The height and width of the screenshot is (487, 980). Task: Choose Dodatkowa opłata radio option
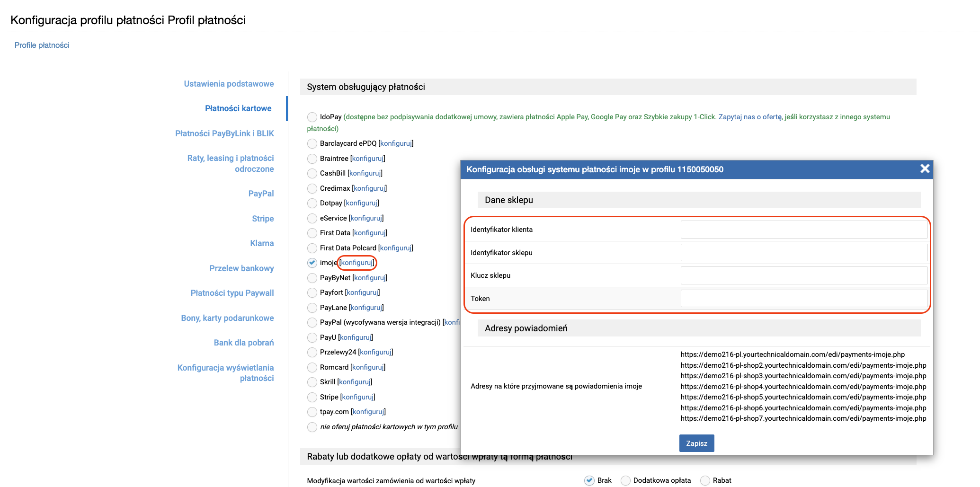click(625, 480)
